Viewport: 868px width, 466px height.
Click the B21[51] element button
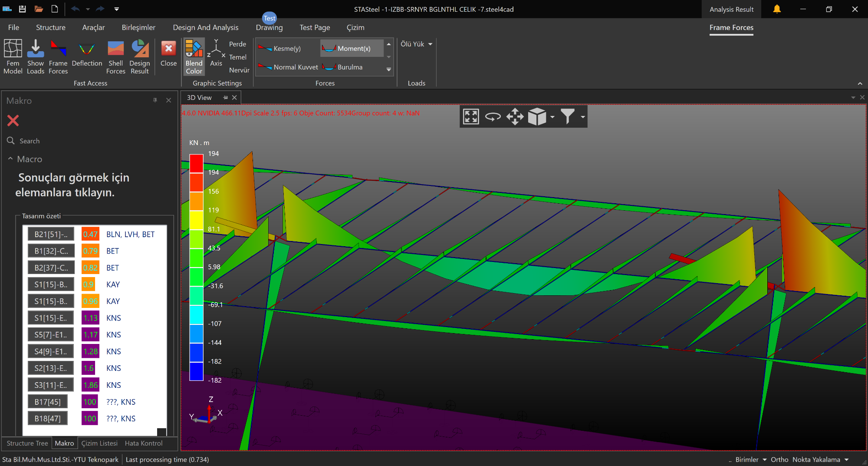[51, 234]
